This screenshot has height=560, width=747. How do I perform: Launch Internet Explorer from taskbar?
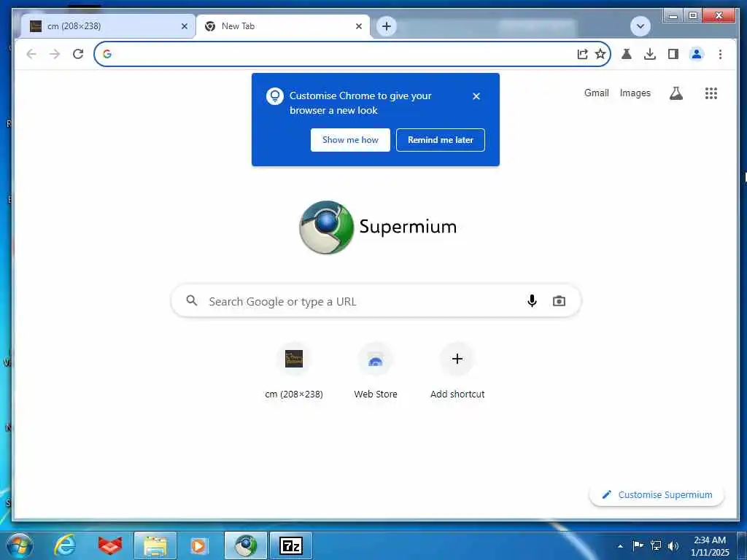click(x=64, y=545)
